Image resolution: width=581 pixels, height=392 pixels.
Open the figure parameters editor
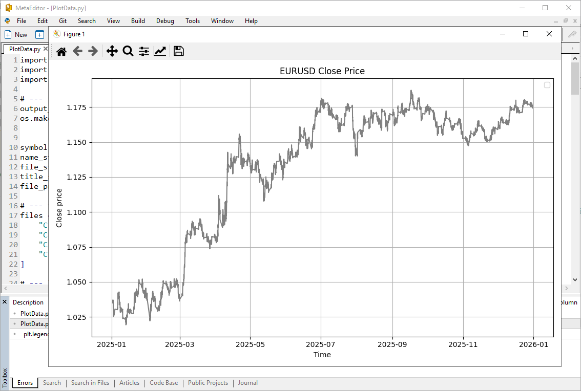160,51
